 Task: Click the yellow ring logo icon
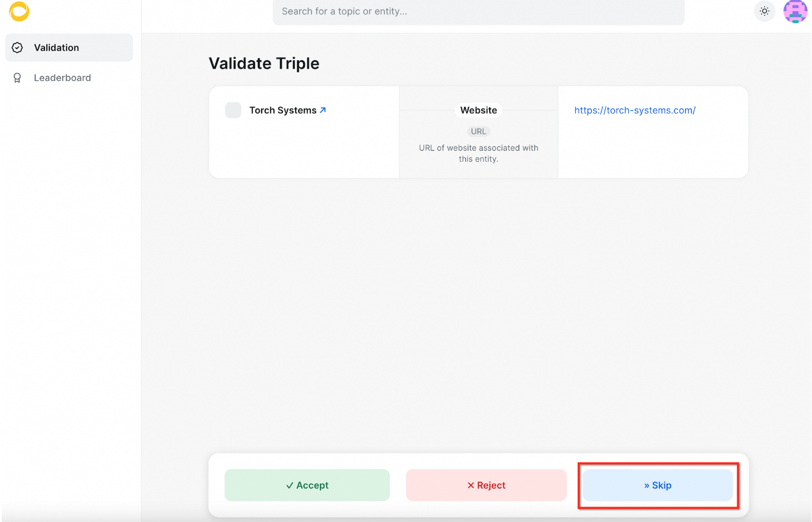point(19,12)
